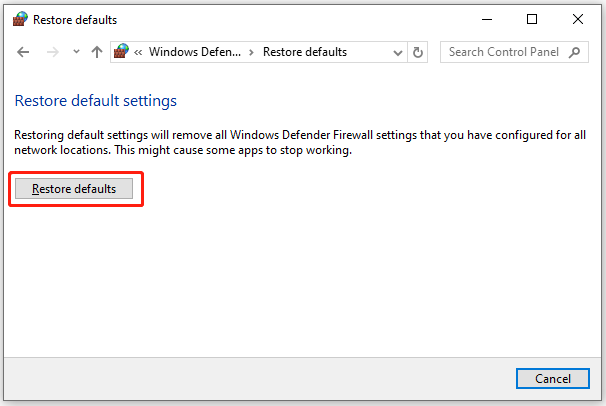This screenshot has height=406, width=606.
Task: Open recent locations dropdown arrow
Action: [x=76, y=51]
